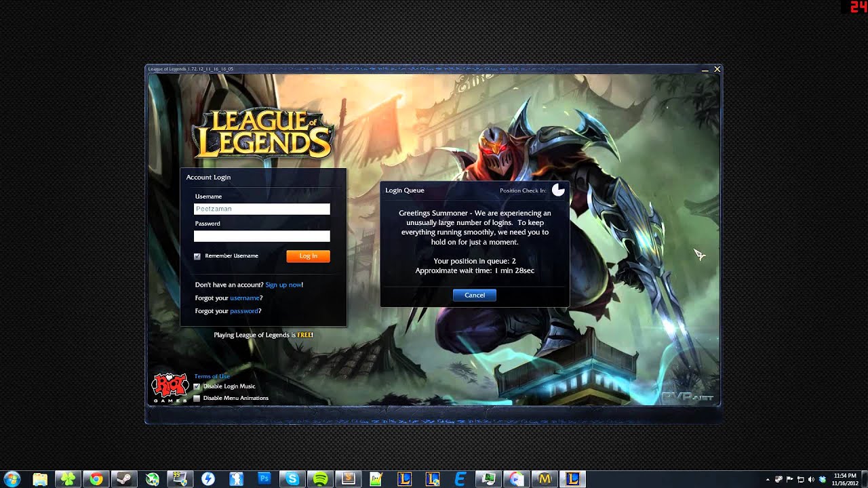868x488 pixels.
Task: Show hidden system tray icons
Action: 768,479
